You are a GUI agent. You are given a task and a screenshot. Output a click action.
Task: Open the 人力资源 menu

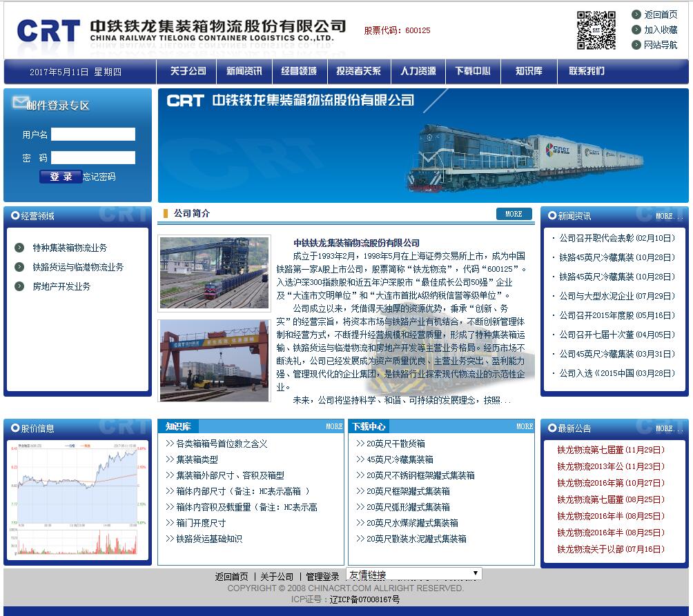click(418, 71)
